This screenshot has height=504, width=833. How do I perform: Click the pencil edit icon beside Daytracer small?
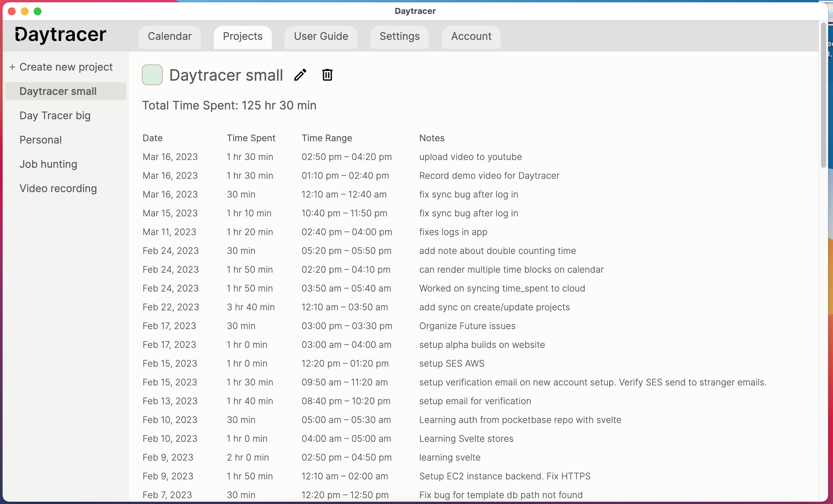point(300,75)
